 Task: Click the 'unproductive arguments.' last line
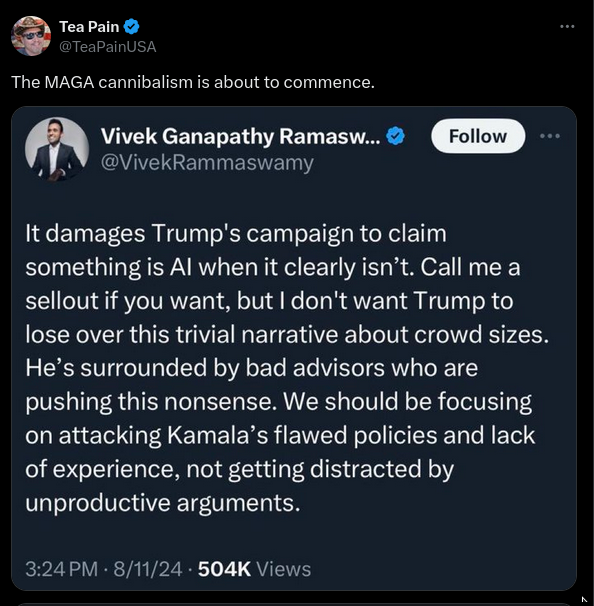tap(163, 503)
